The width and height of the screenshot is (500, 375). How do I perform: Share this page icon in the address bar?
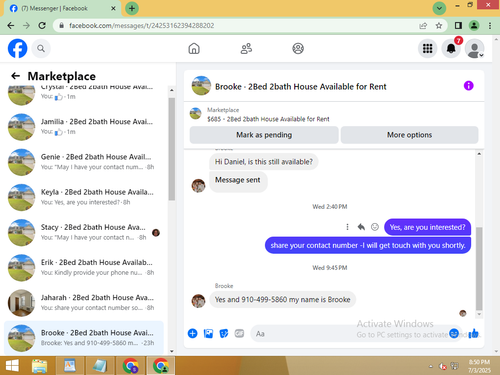click(423, 26)
